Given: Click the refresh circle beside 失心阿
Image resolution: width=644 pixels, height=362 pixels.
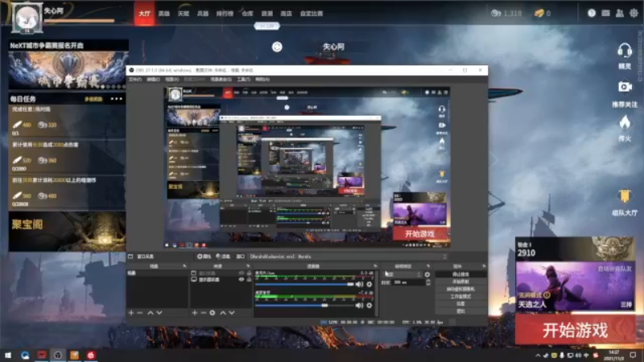Looking at the screenshot, I should (277, 47).
